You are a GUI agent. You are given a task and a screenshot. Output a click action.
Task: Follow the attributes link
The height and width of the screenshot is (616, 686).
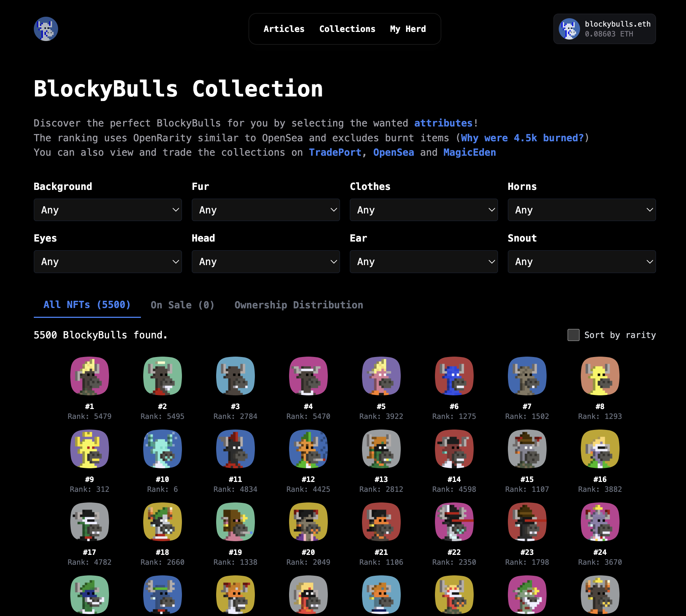pyautogui.click(x=443, y=123)
